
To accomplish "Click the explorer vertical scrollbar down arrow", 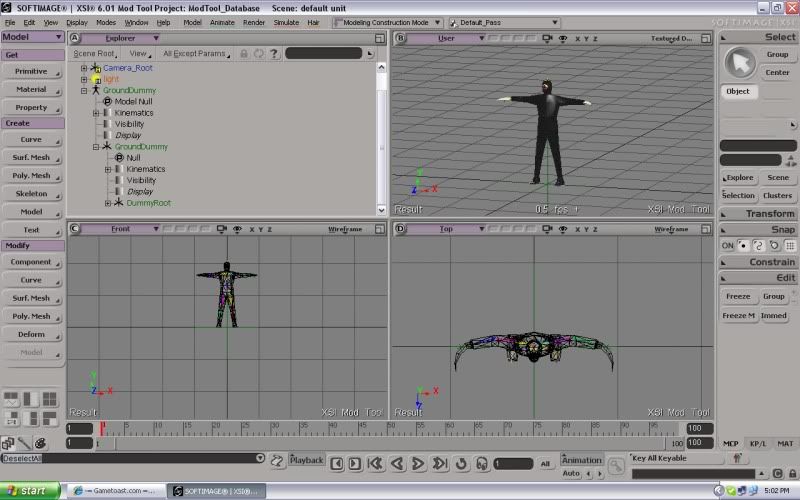I will [381, 210].
